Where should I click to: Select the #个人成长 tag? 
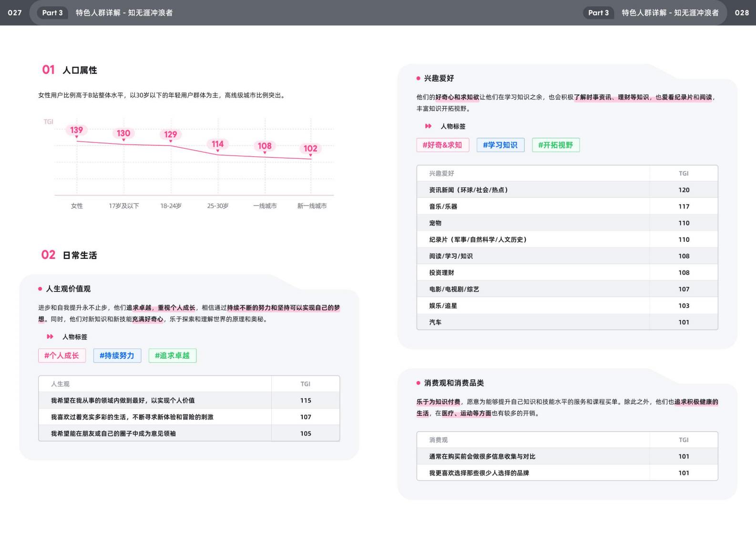(62, 356)
